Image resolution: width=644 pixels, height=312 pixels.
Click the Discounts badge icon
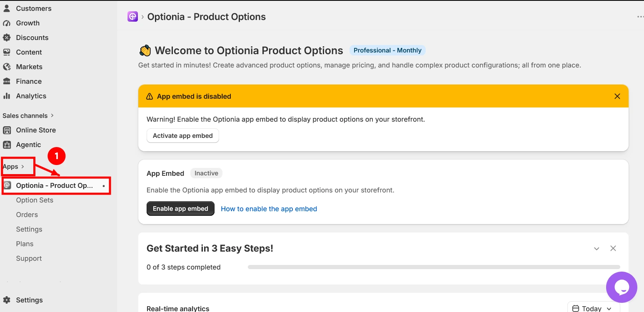7,37
